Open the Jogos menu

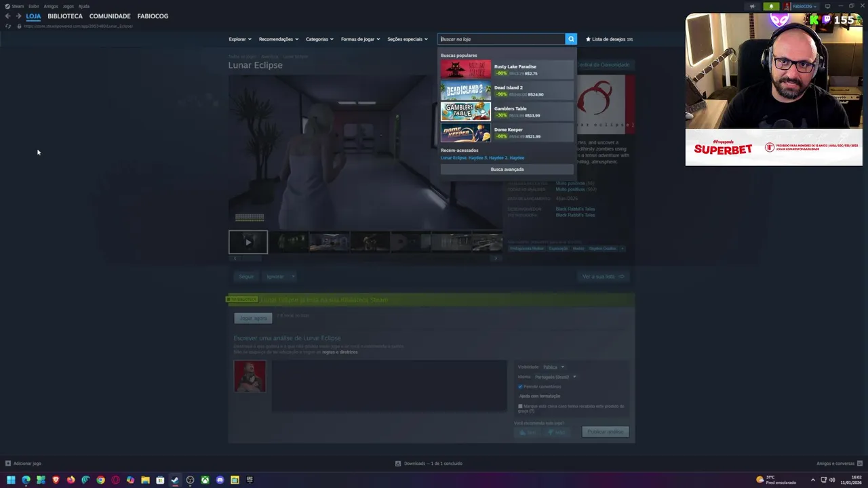point(68,6)
